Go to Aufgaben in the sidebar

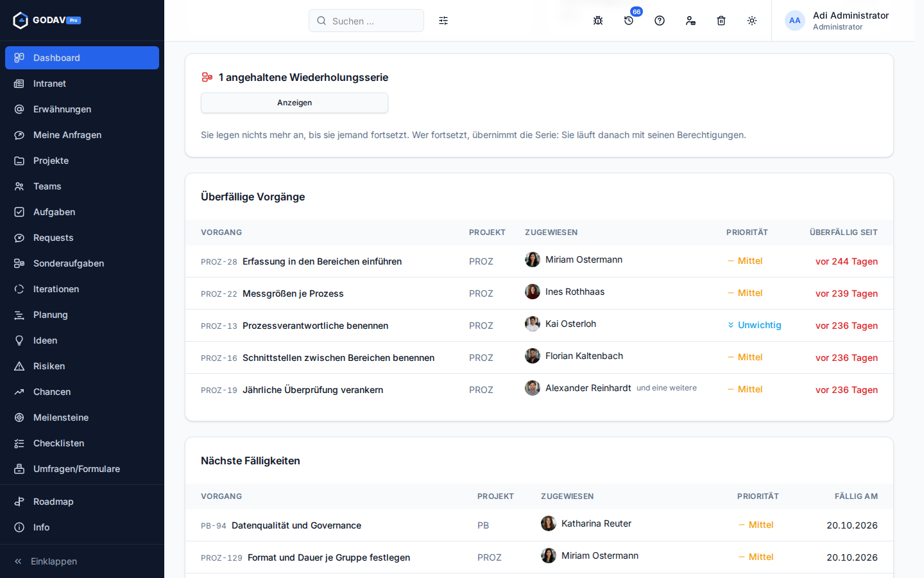82,212
